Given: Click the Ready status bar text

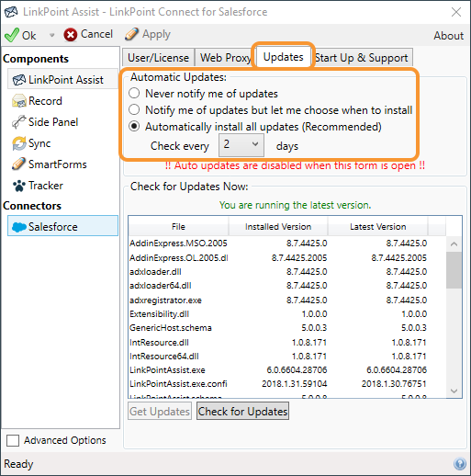Looking at the screenshot, I should click(x=18, y=464).
